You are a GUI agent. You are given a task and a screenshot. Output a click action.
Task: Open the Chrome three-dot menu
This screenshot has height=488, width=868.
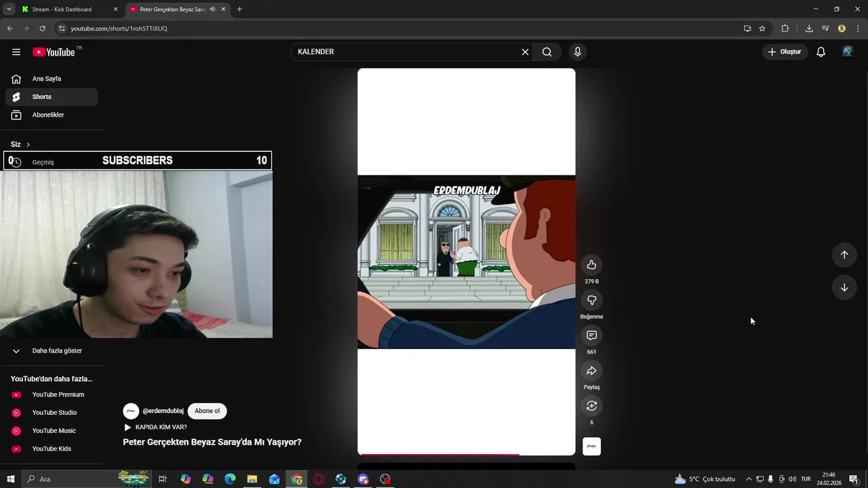click(859, 28)
